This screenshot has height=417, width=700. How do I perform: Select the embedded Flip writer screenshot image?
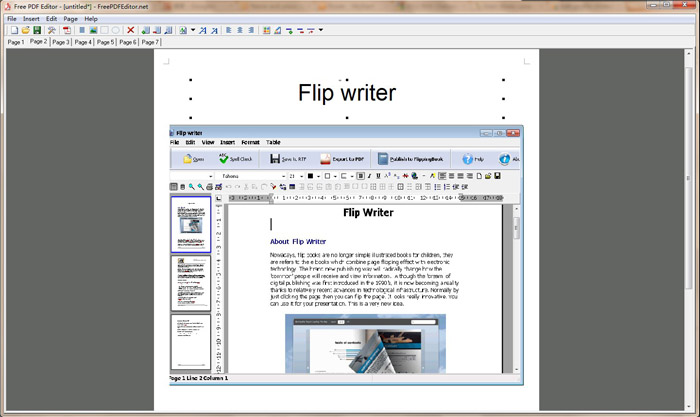click(x=346, y=255)
